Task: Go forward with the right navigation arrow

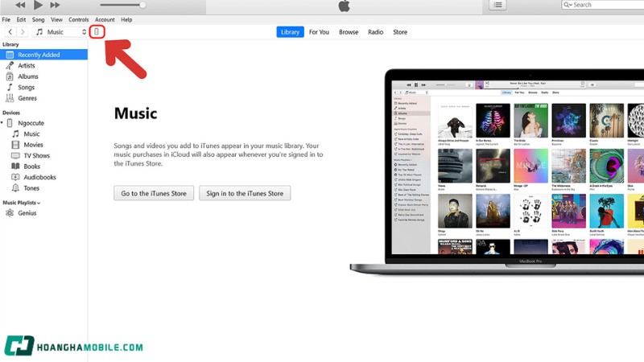Action: coord(23,31)
